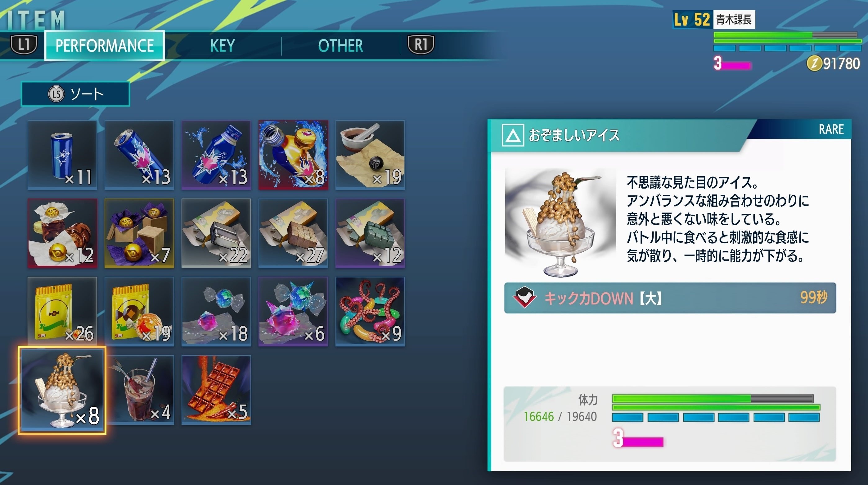868x485 pixels.
Task: Select the yellow bottle item with 8 count
Action: [x=293, y=155]
